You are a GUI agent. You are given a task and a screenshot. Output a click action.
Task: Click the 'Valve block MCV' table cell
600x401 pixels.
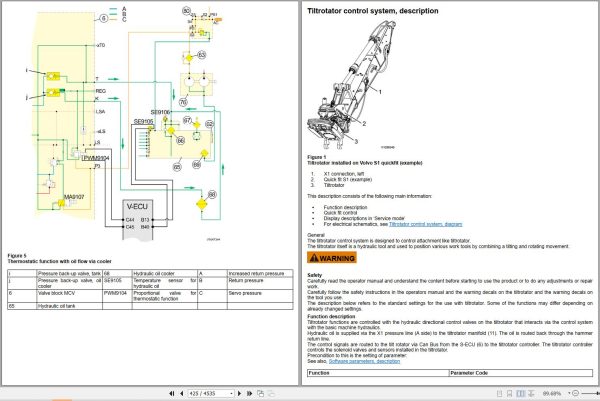click(x=70, y=296)
